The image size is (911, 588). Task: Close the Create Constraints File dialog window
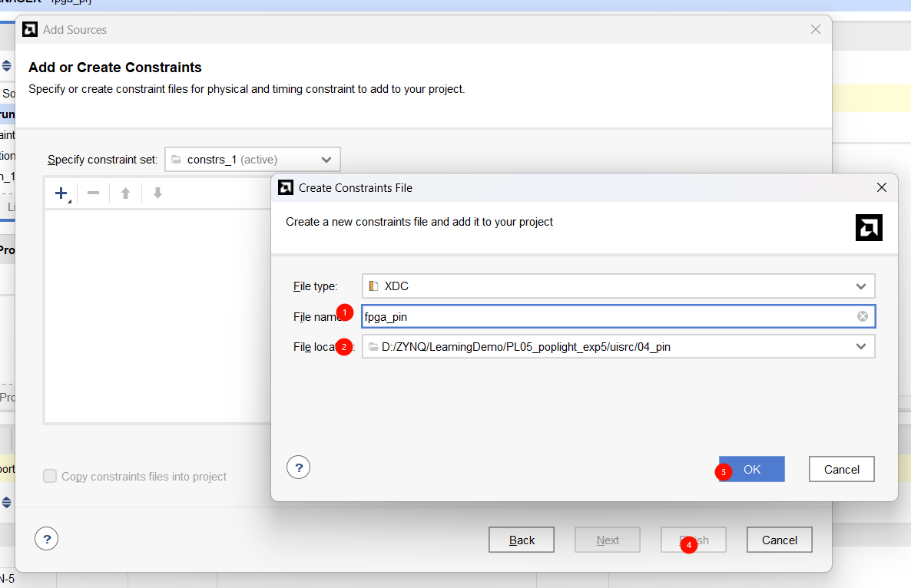point(882,187)
